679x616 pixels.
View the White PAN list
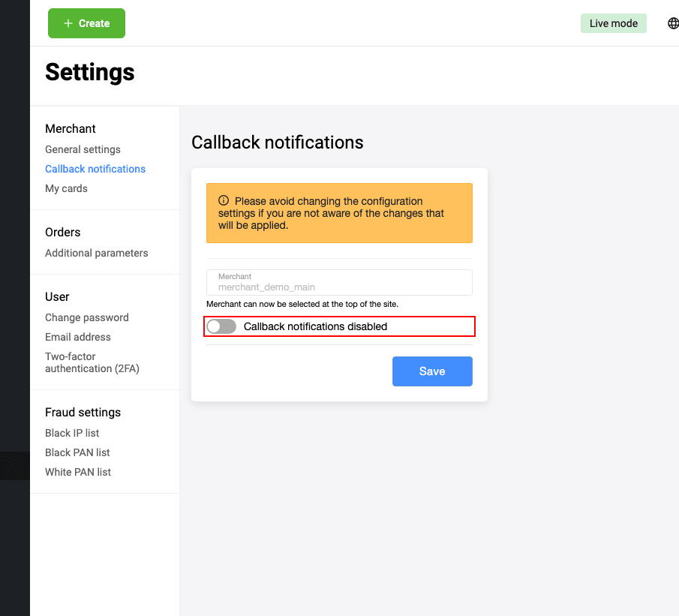[78, 472]
